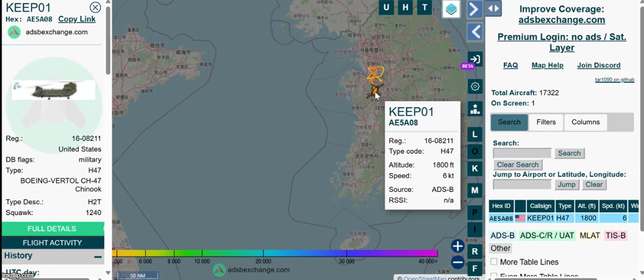Viewport: 644px width, 280px height.
Task: Select the AE5A08 KEEP01 table row
Action: point(564,218)
